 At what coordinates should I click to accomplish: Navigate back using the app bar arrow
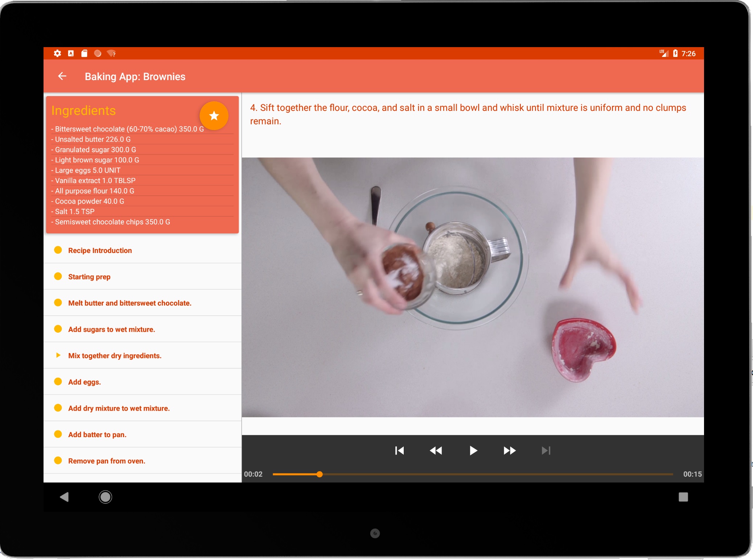62,76
